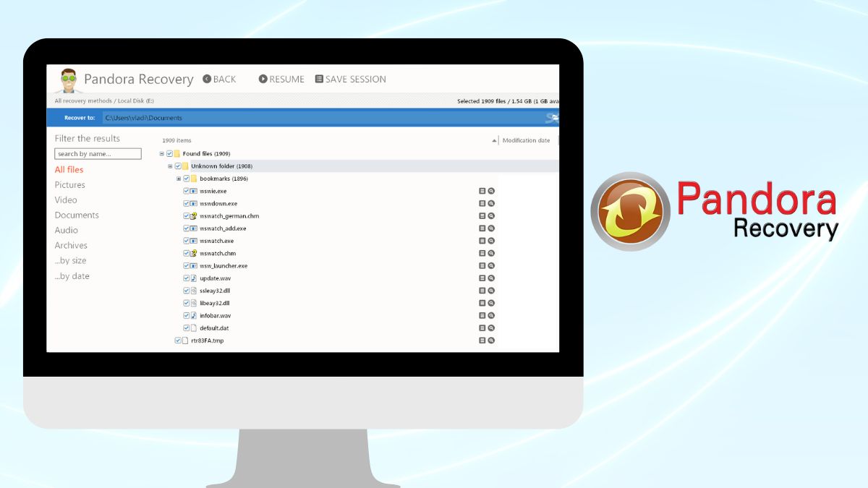Open details icon for wswdown.exe

click(482, 204)
